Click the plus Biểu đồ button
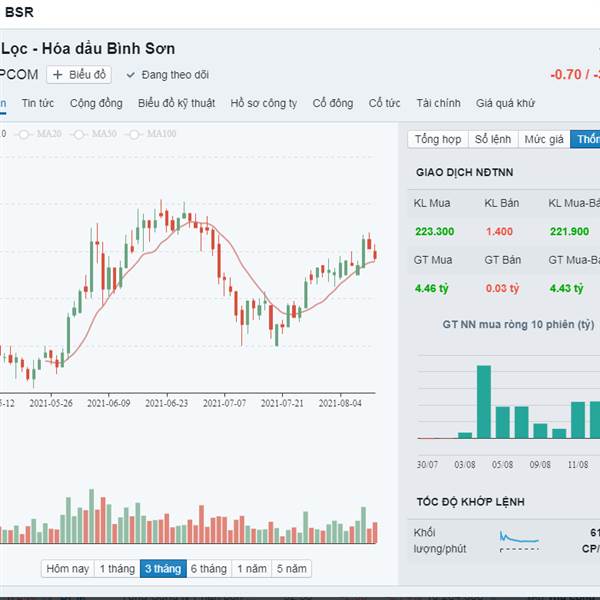Viewport: 600px width, 600px height. (x=79, y=74)
